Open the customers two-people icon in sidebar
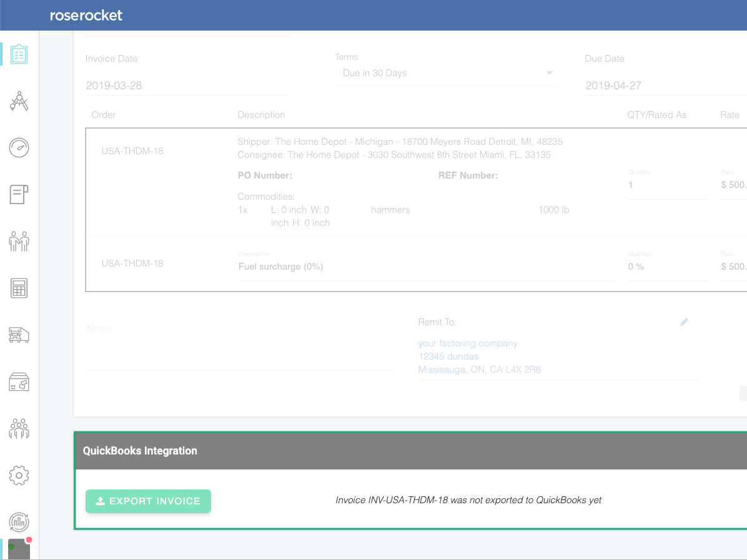 [x=19, y=241]
